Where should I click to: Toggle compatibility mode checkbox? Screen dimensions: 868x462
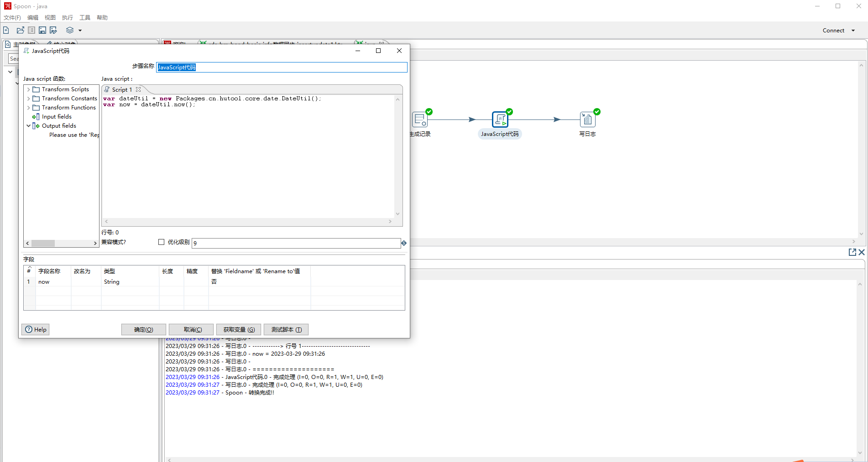(162, 242)
